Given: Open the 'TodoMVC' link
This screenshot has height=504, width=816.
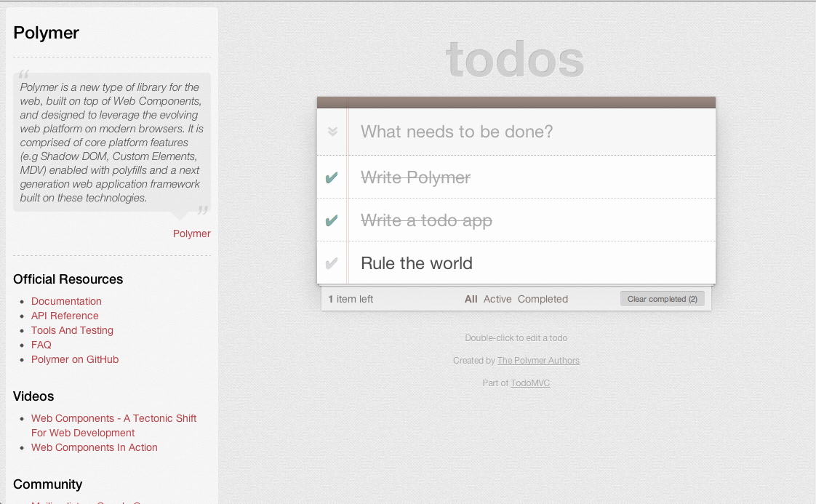Looking at the screenshot, I should coord(529,383).
